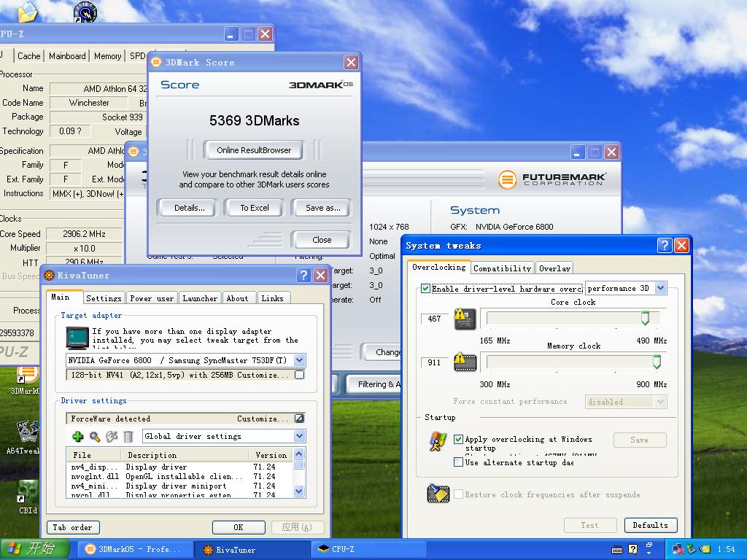747x560 pixels.
Task: Click the memory clock chip warning icon
Action: click(465, 362)
